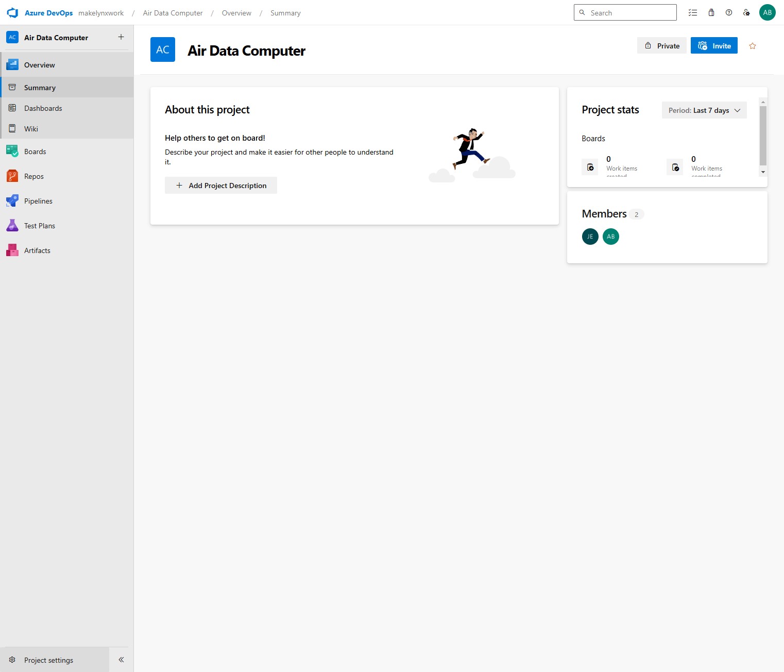Image resolution: width=784 pixels, height=672 pixels.
Task: Click the JE member avatar
Action: [590, 237]
